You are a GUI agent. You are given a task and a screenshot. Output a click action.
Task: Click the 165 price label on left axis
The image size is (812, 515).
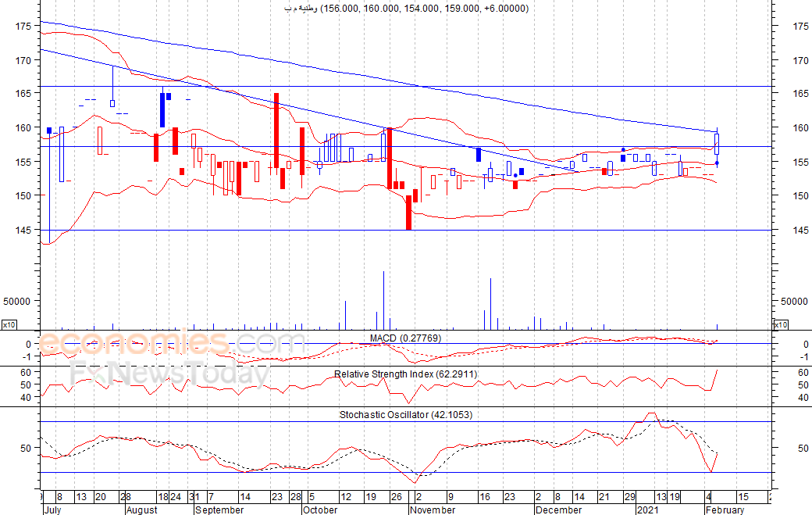tap(23, 93)
